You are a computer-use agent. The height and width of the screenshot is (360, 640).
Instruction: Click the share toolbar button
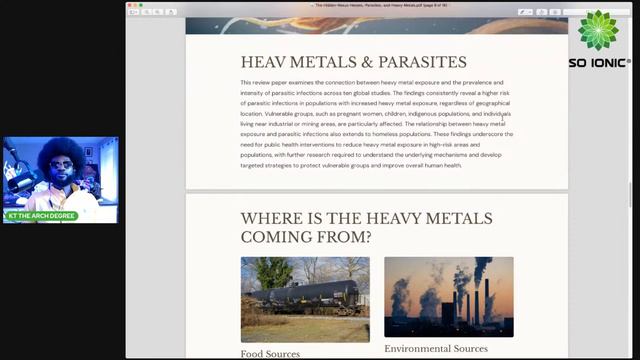click(171, 12)
